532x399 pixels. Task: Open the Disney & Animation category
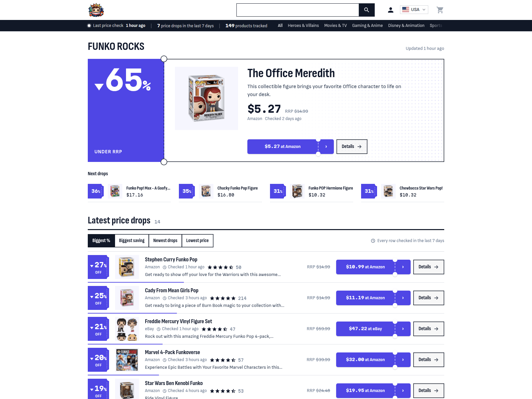click(406, 26)
